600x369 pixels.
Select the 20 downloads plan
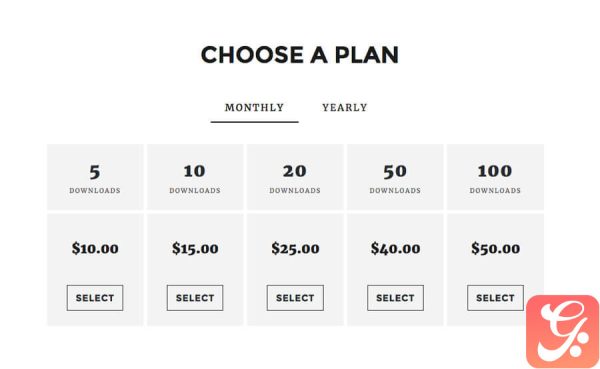point(295,298)
